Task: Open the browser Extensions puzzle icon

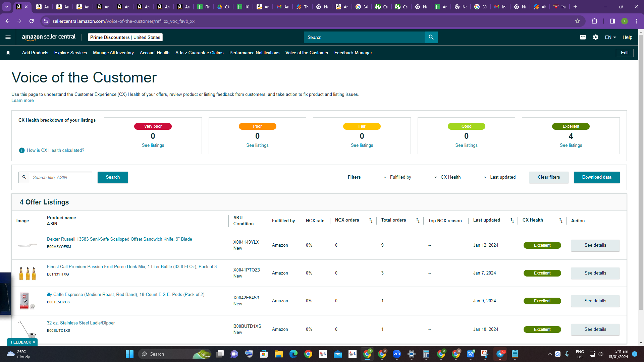Action: [595, 21]
